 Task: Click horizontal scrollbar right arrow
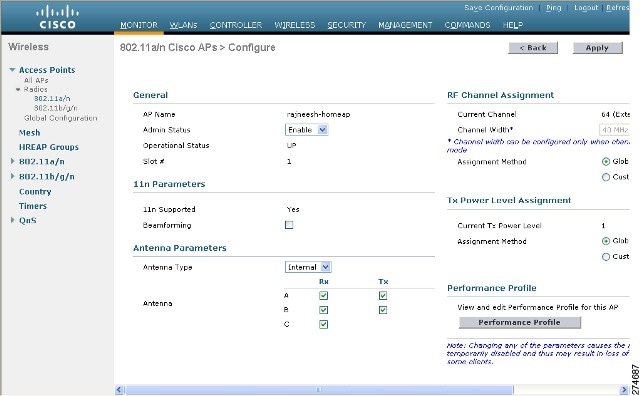pos(623,389)
